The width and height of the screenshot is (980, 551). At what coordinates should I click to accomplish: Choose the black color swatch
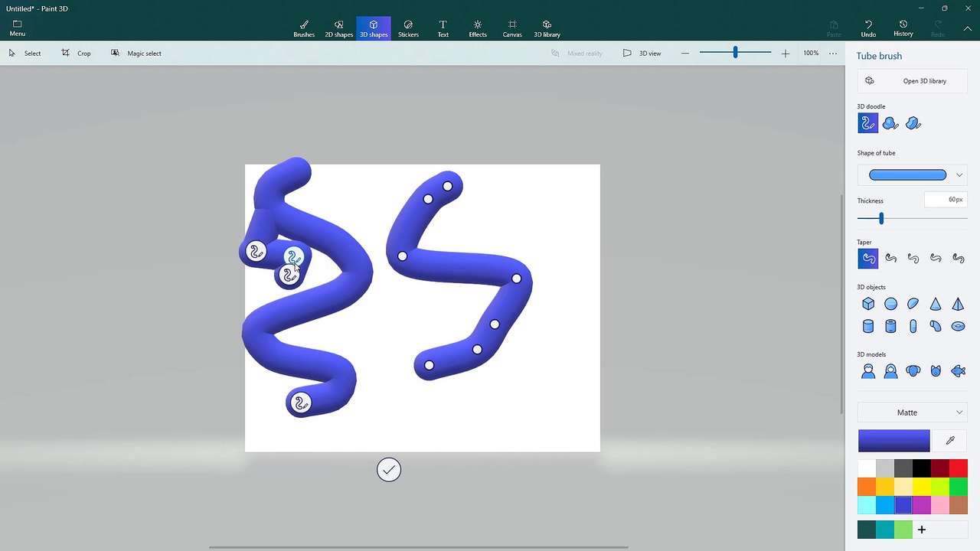pyautogui.click(x=922, y=468)
